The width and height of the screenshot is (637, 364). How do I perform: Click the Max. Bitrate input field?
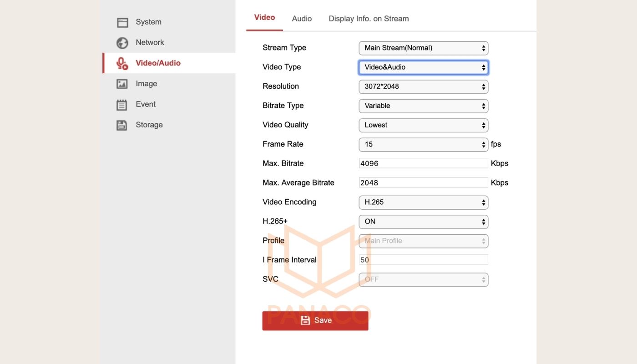pos(423,163)
